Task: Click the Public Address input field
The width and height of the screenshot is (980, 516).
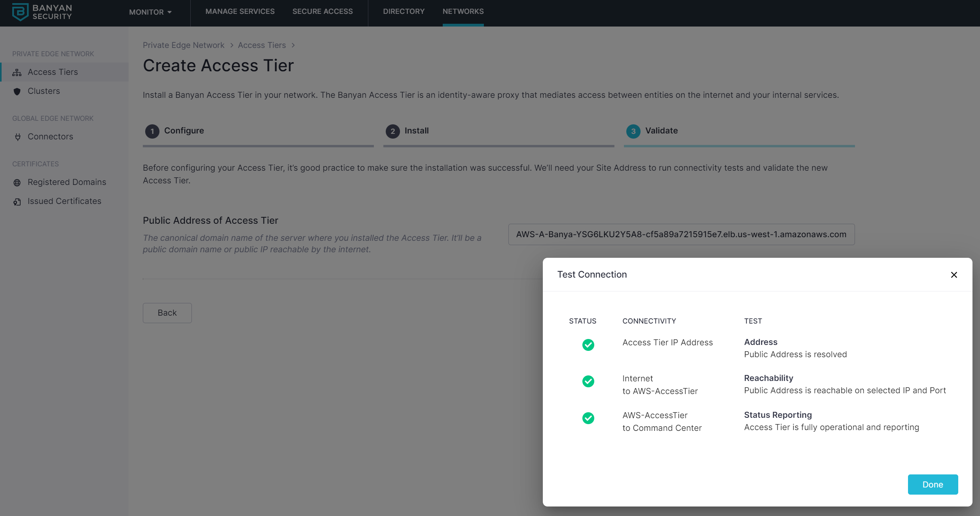Action: point(681,234)
